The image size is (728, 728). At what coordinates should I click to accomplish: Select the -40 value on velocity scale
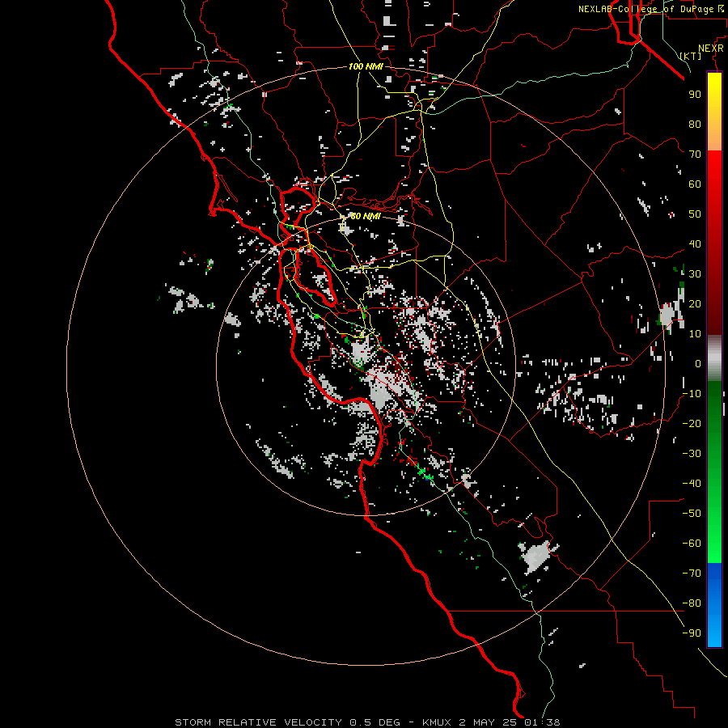point(692,484)
